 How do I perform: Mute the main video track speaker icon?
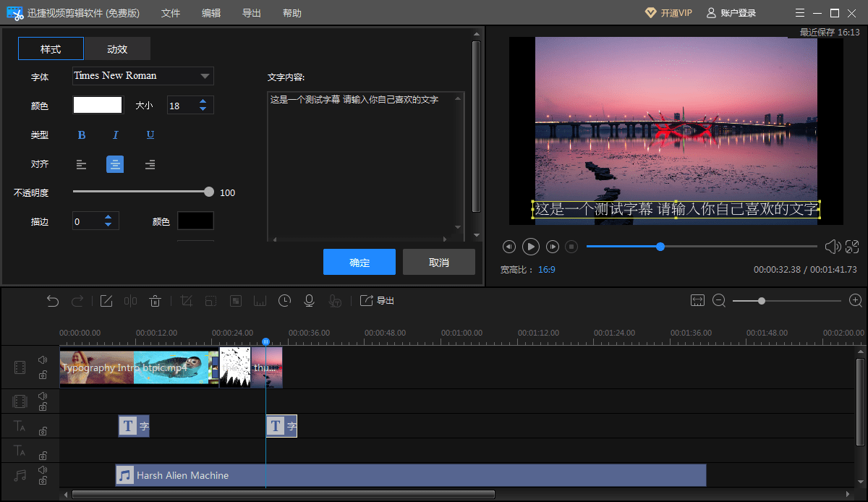click(42, 359)
